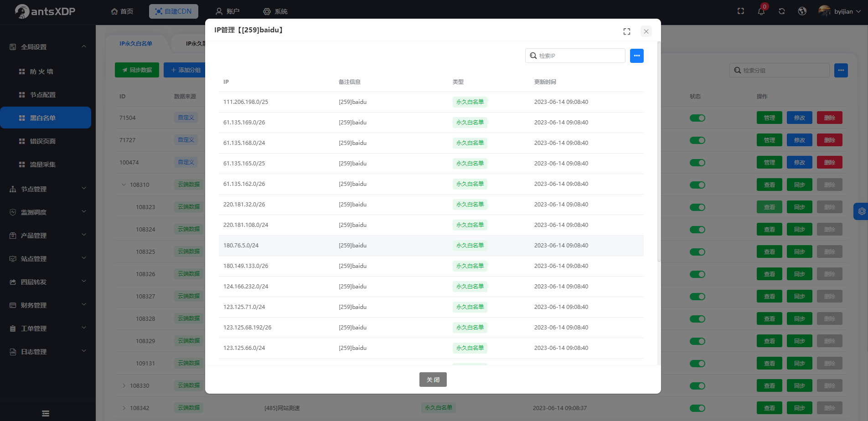
Task: Toggle status switch for row 71504
Action: tap(697, 118)
